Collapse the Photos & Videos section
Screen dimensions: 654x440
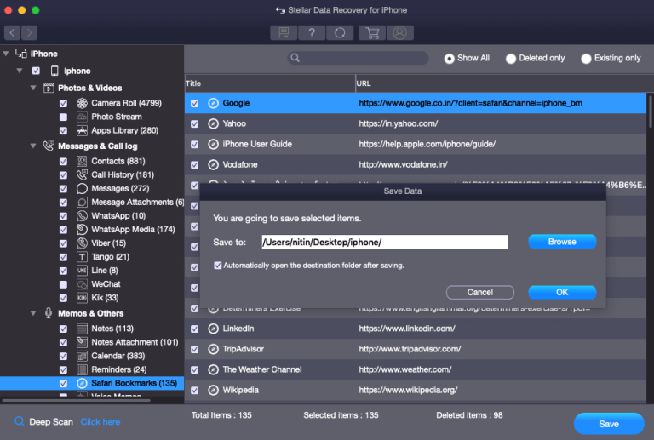click(x=33, y=88)
